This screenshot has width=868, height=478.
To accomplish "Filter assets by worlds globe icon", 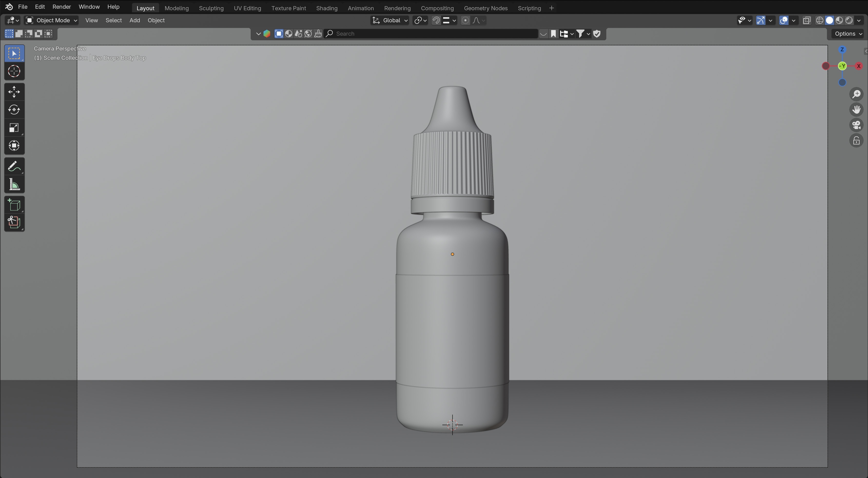I will click(308, 34).
